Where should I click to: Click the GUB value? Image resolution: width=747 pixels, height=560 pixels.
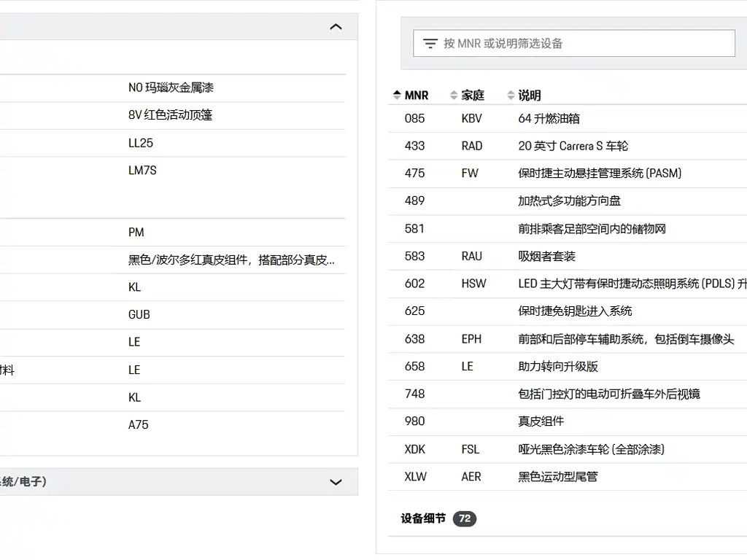139,315
